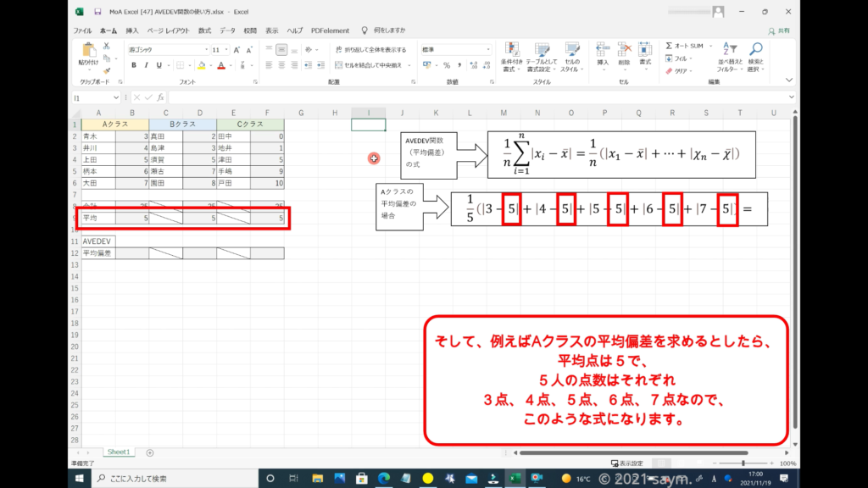The width and height of the screenshot is (868, 488).
Task: Open the 挿入 (Insert) ribbon tab
Action: click(x=132, y=30)
